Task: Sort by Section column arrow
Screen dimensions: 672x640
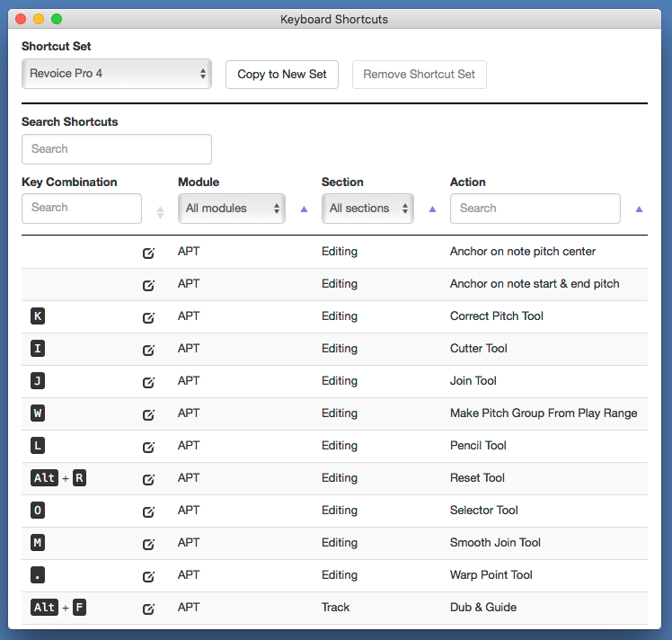Action: point(432,209)
